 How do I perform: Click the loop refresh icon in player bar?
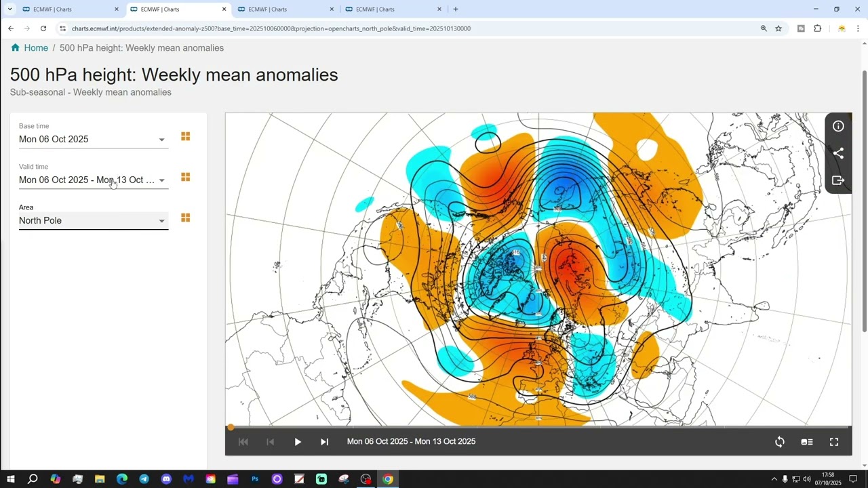point(780,442)
